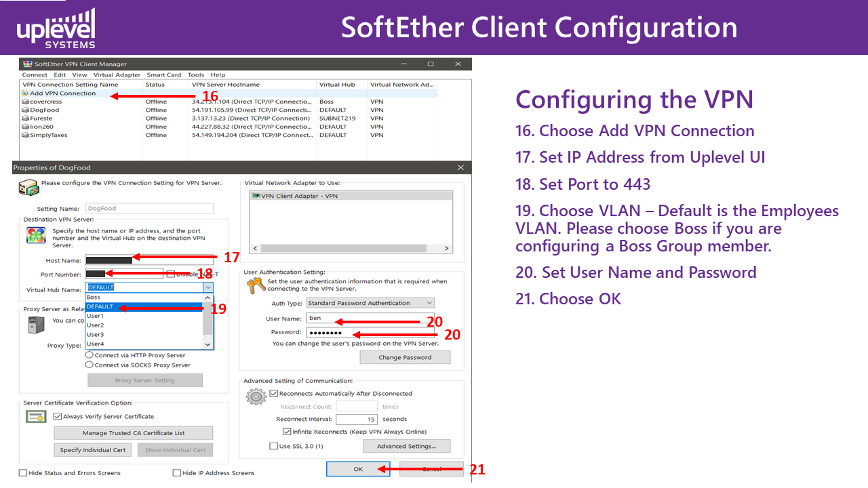The width and height of the screenshot is (868, 488).
Task: Enable Hide Status and Errors Screens
Action: coord(23,473)
